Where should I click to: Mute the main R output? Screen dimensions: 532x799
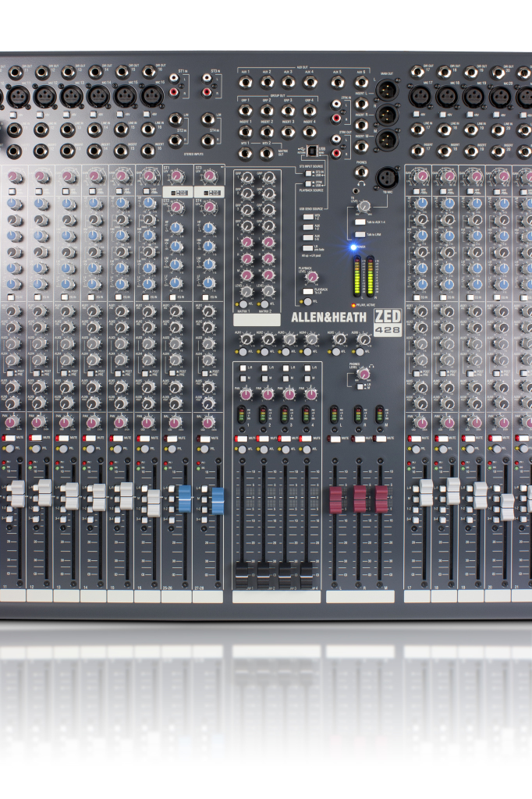pyautogui.click(x=358, y=439)
